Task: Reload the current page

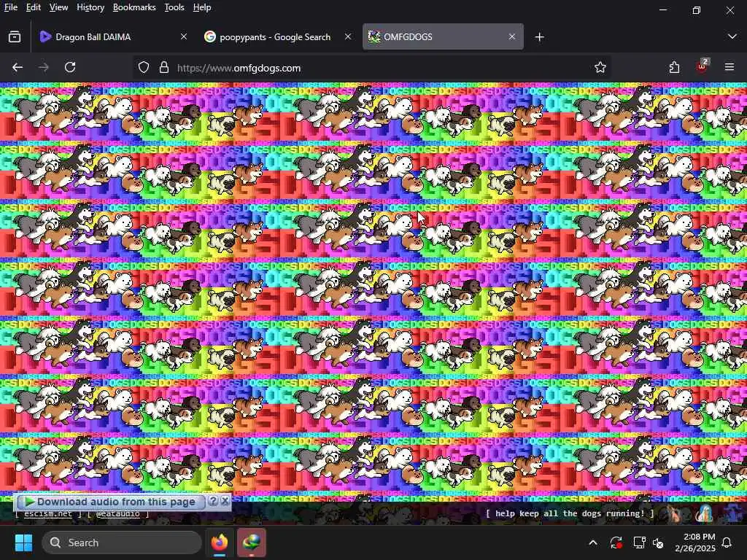Action: coord(70,68)
